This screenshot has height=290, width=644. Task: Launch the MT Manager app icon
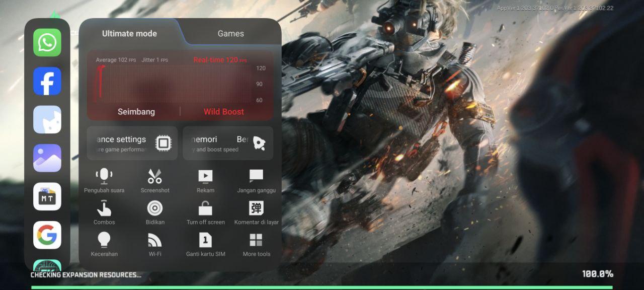47,196
